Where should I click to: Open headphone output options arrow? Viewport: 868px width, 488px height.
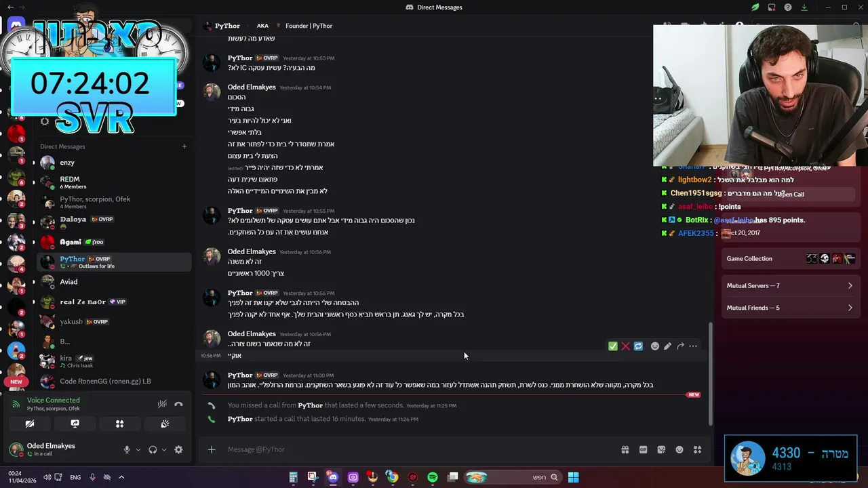click(163, 449)
